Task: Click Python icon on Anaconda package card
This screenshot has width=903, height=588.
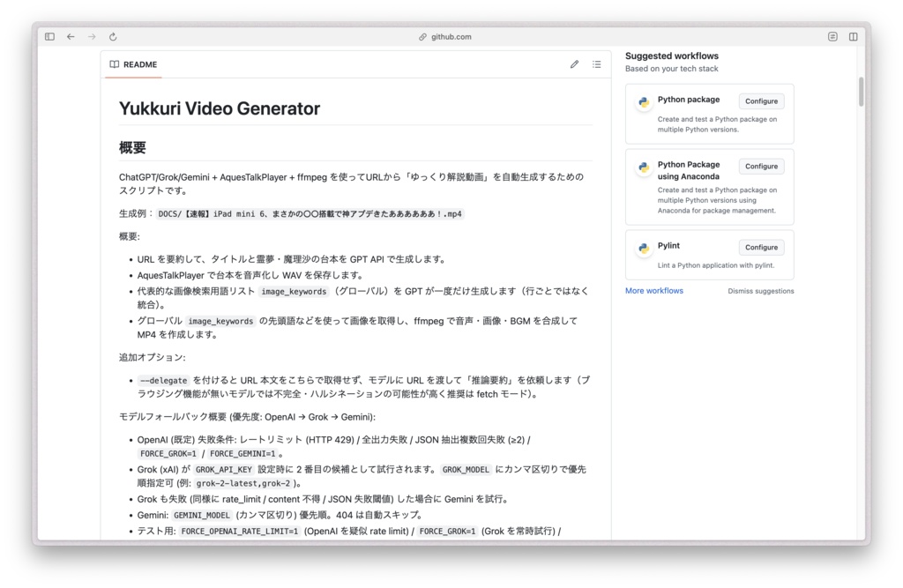Action: point(644,167)
